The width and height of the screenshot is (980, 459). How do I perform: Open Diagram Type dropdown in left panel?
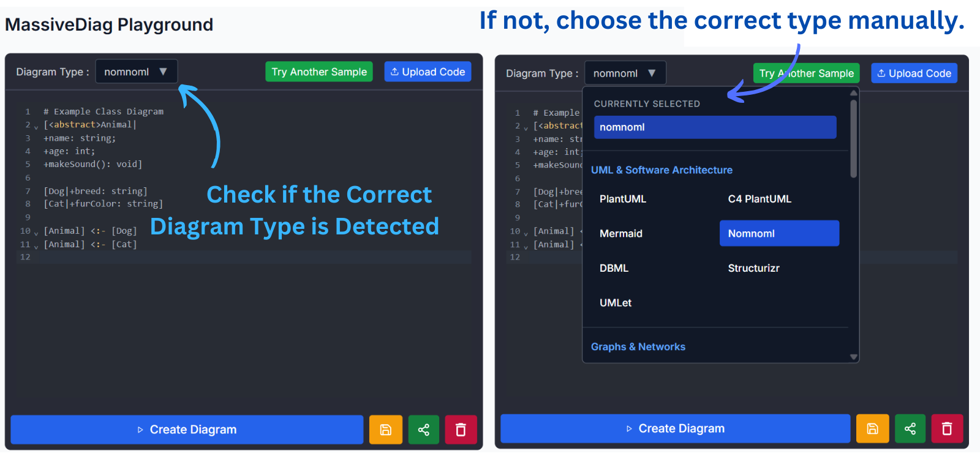click(x=137, y=72)
